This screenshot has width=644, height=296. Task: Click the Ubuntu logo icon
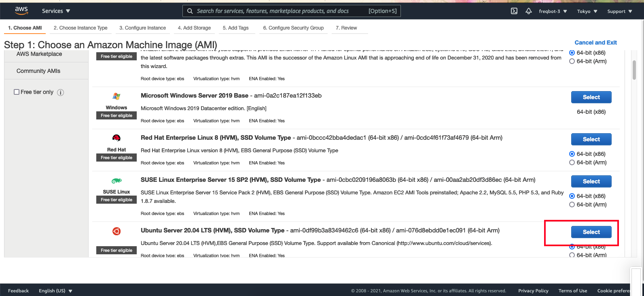[x=117, y=231]
